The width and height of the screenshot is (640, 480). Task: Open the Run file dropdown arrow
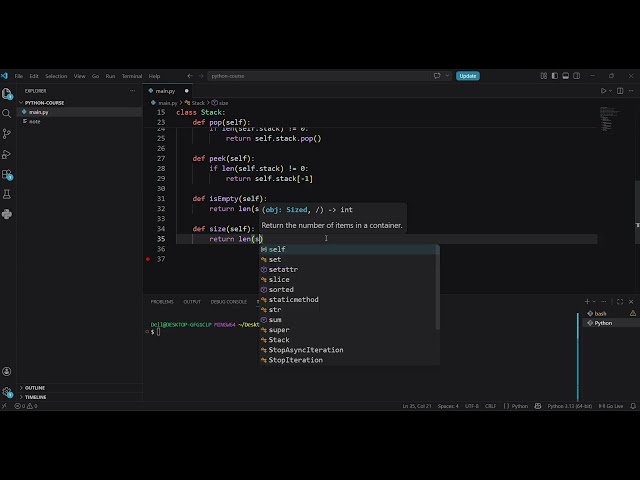pos(611,91)
